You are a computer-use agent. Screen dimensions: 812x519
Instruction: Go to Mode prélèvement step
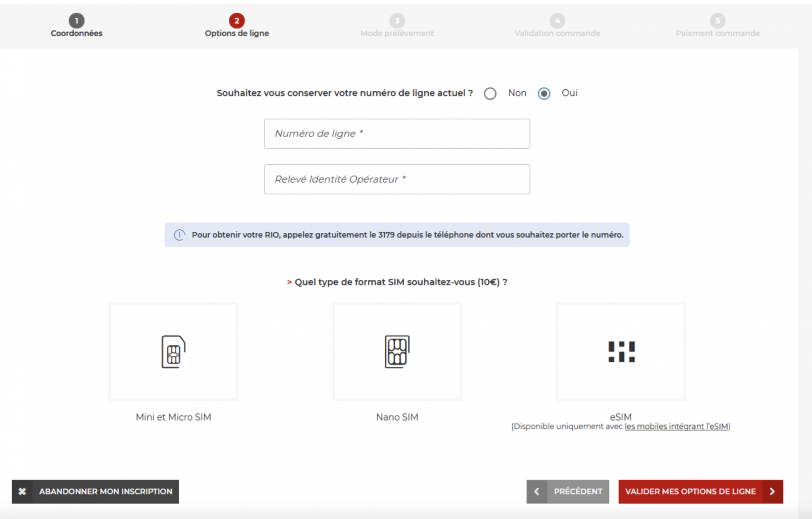(397, 26)
